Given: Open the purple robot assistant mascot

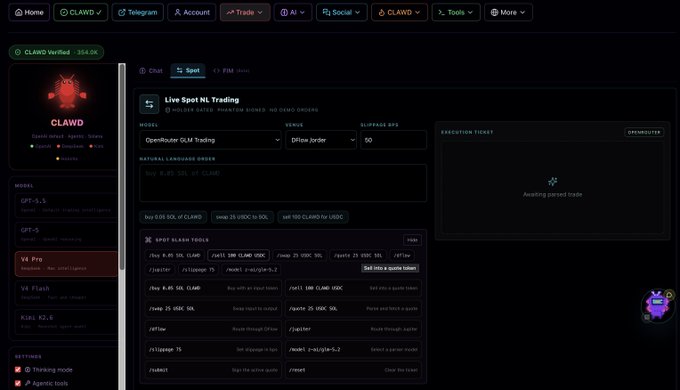Looking at the screenshot, I should pyautogui.click(x=657, y=305).
